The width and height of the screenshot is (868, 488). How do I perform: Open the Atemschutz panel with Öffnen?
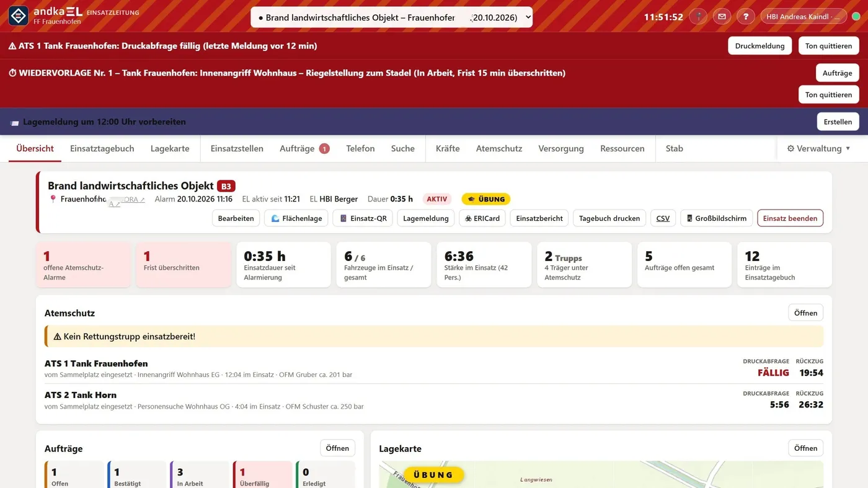pyautogui.click(x=805, y=313)
